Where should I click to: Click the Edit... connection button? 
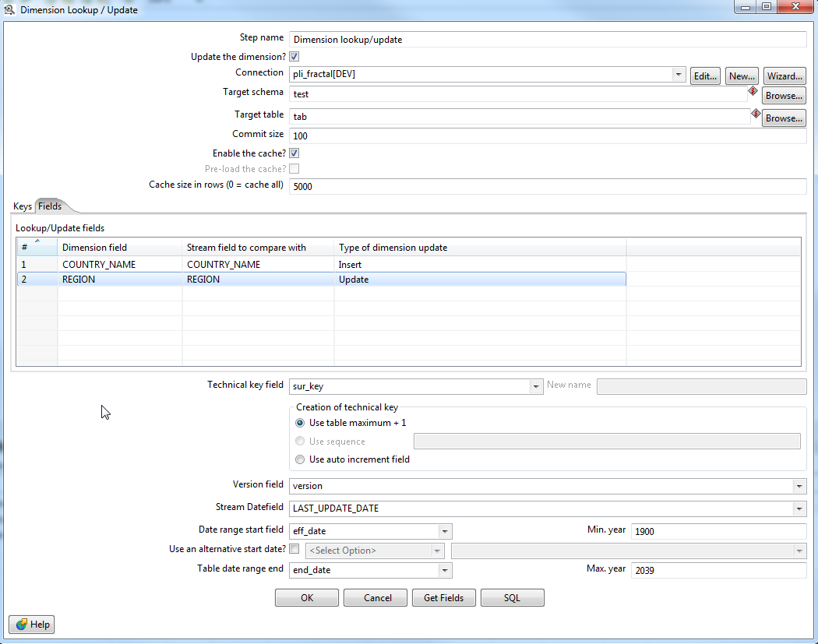pyautogui.click(x=705, y=76)
